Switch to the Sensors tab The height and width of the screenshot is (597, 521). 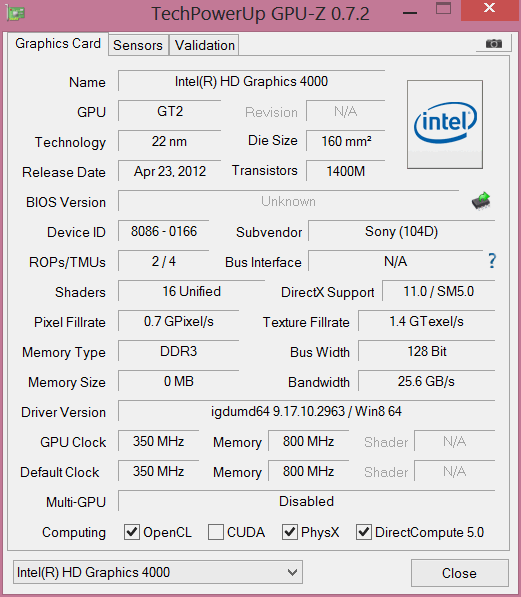click(138, 45)
